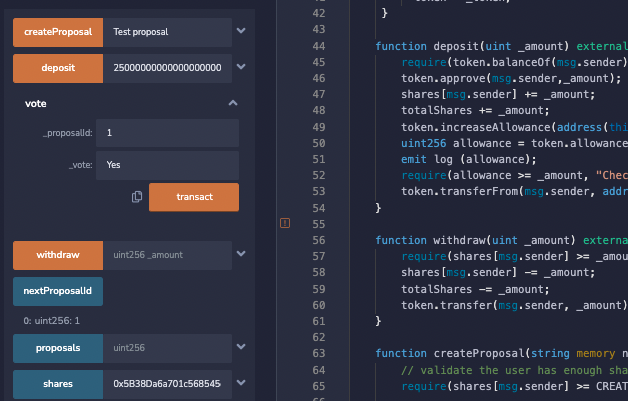Edit the shares address input field
628x401 pixels.
[167, 384]
